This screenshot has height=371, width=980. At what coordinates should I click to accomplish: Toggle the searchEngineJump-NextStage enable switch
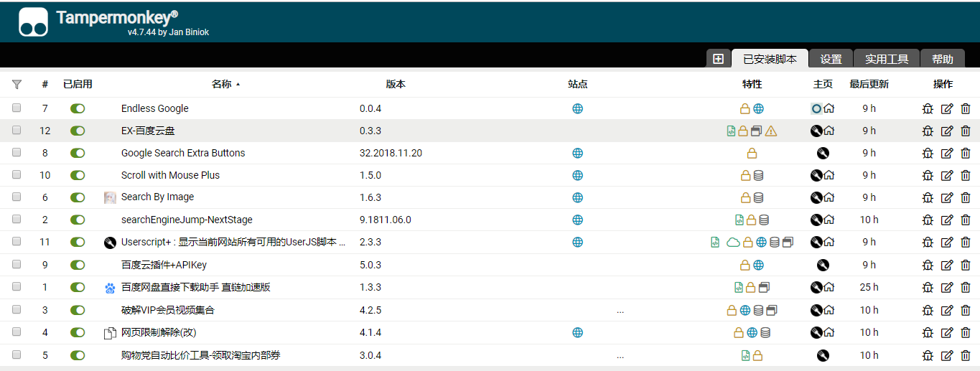tap(78, 220)
